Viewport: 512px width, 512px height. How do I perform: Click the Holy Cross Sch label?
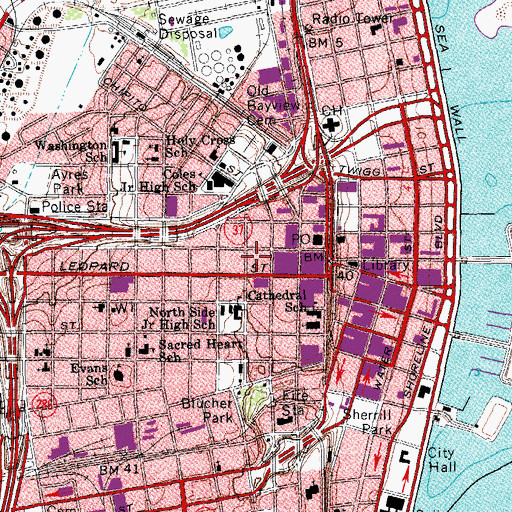(x=201, y=147)
